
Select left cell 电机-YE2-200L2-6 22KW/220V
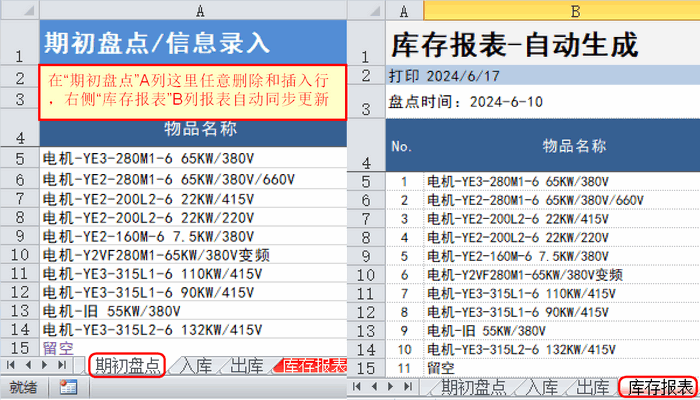click(193, 217)
